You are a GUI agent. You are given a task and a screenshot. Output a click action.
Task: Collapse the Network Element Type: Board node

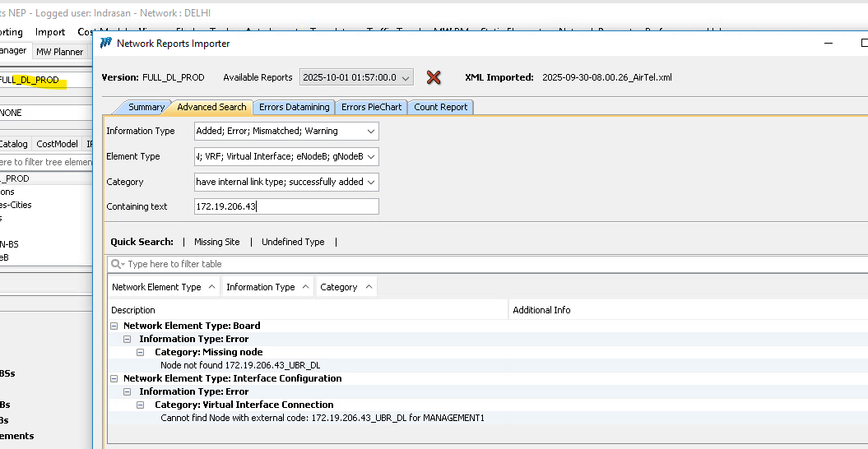(x=114, y=326)
